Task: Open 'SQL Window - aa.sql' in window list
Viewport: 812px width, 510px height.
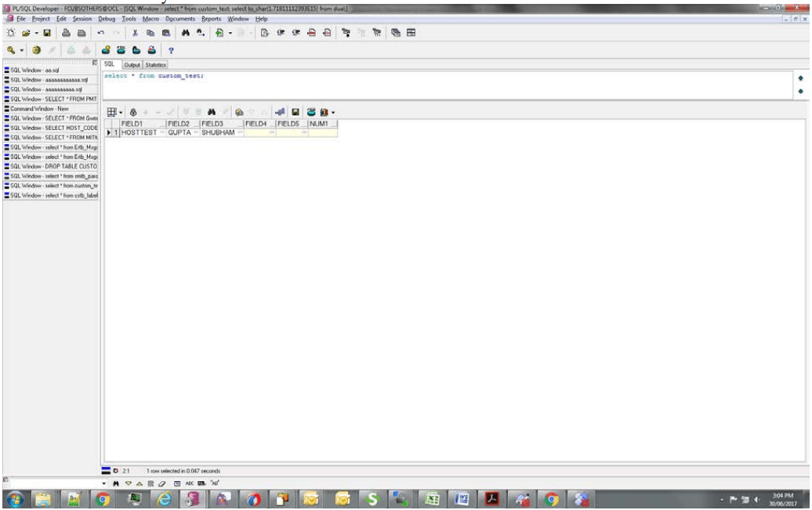Action: pos(51,70)
